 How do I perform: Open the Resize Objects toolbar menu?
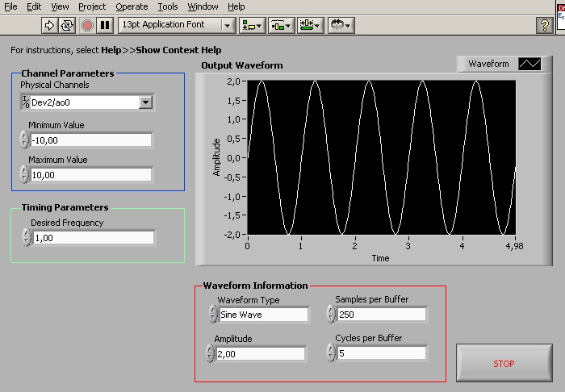point(311,25)
